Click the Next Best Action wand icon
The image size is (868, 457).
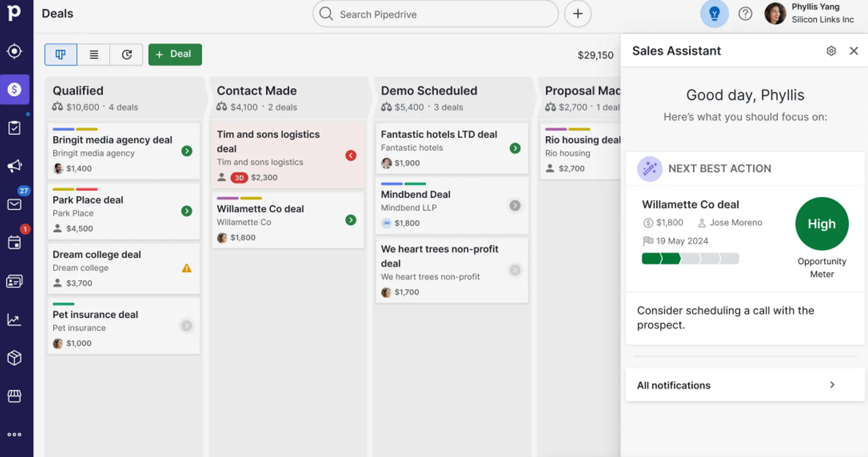650,169
